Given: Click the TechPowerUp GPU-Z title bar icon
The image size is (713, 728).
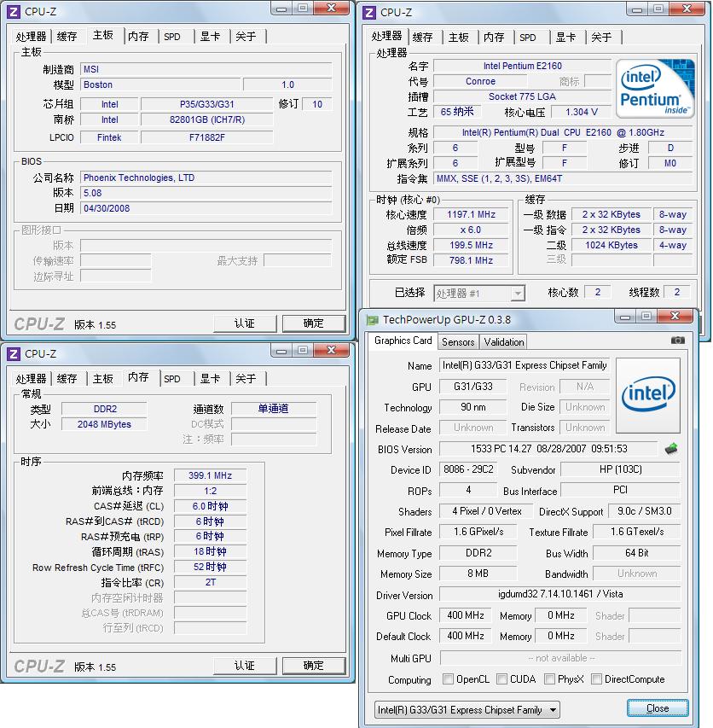Looking at the screenshot, I should [x=372, y=320].
